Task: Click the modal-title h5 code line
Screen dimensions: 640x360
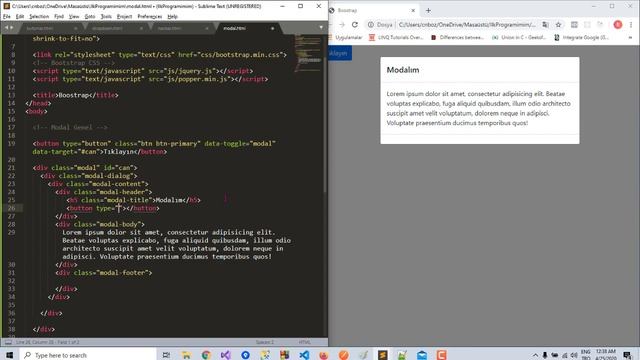Action: click(133, 200)
